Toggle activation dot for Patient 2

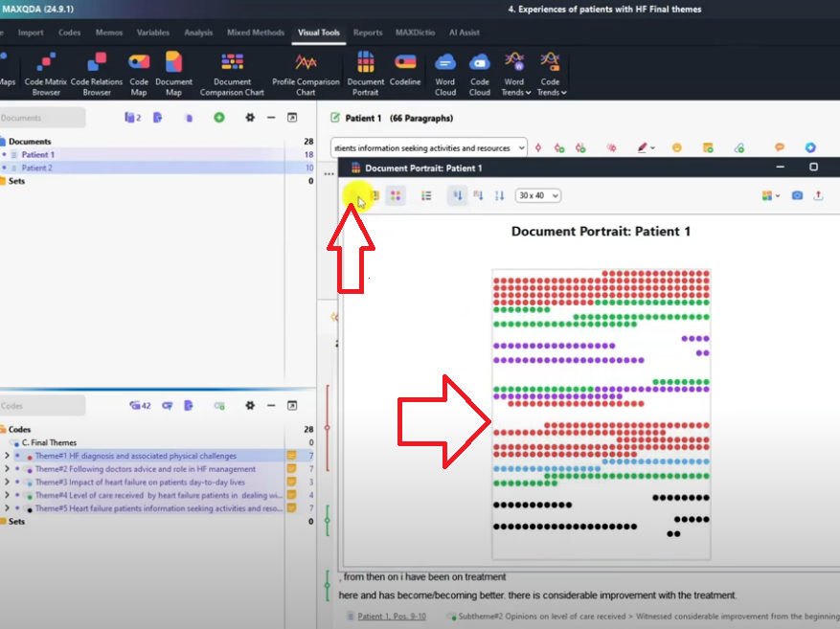(x=4, y=168)
